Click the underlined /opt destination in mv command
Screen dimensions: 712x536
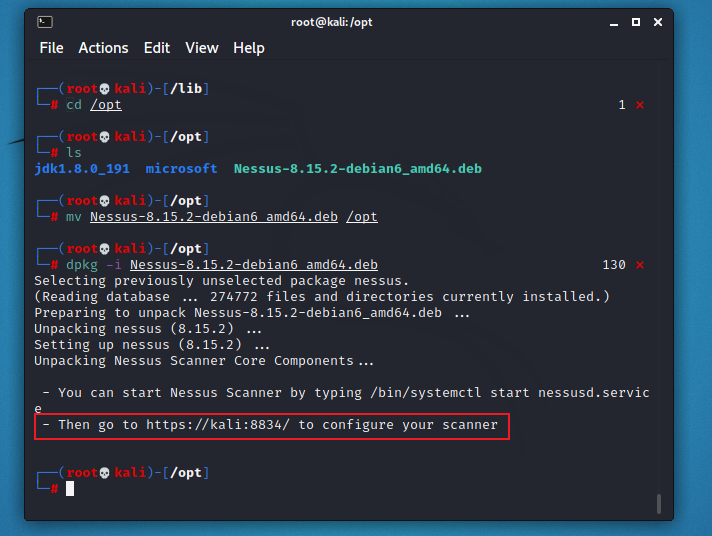[362, 217]
